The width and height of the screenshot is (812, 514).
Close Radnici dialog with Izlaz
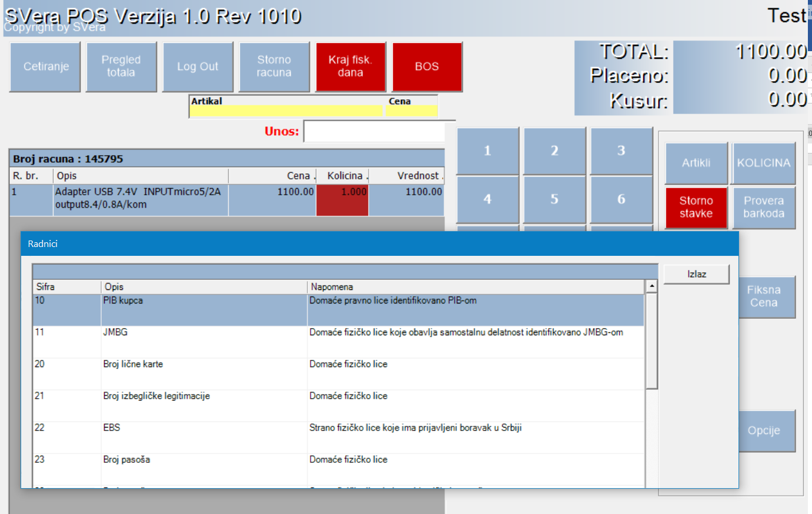696,274
